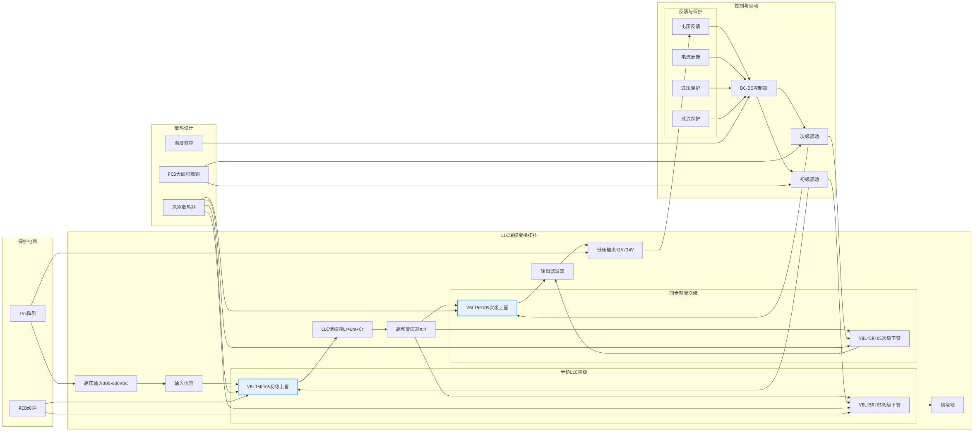Click the 高压输入300-600VDC node
Viewport: 980px width, 435px height.
pyautogui.click(x=106, y=383)
